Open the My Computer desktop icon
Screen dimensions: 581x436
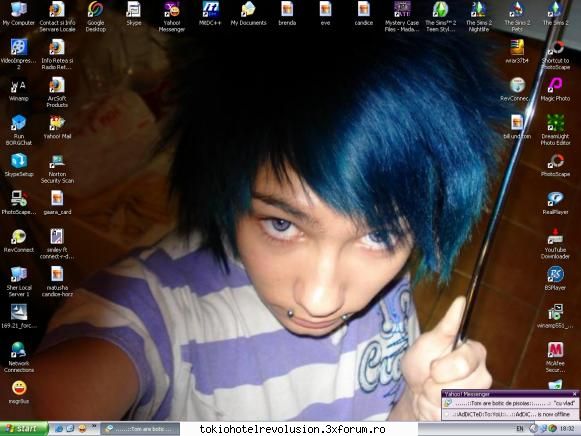click(19, 14)
